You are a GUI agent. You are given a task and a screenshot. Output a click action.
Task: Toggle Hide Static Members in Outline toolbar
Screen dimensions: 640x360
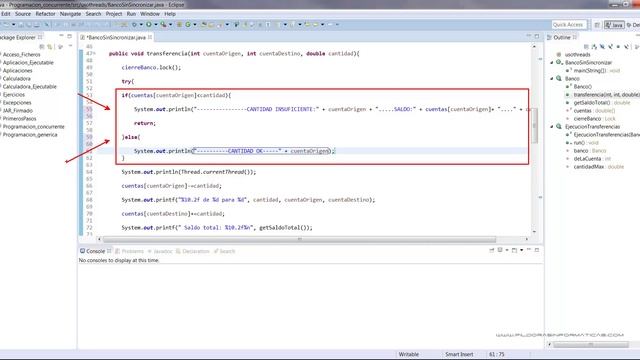pos(610,47)
